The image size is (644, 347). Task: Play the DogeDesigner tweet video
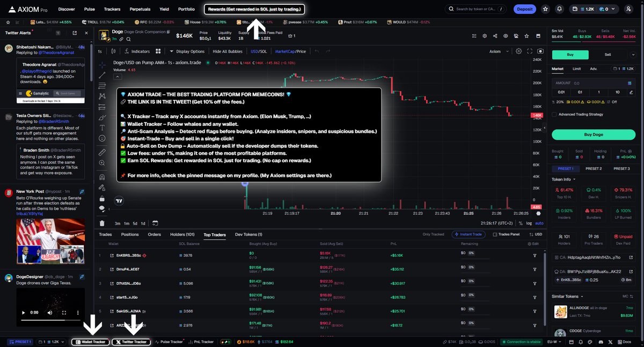point(24,312)
